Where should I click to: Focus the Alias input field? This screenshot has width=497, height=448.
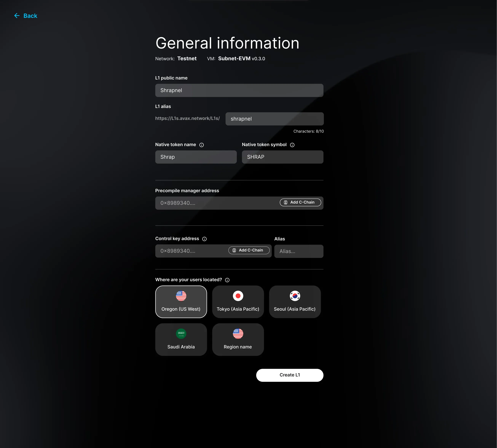point(299,251)
